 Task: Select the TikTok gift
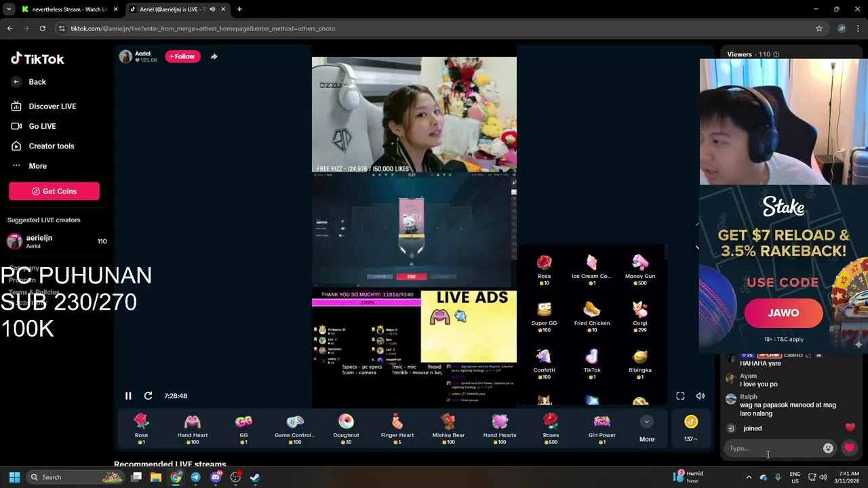(592, 364)
